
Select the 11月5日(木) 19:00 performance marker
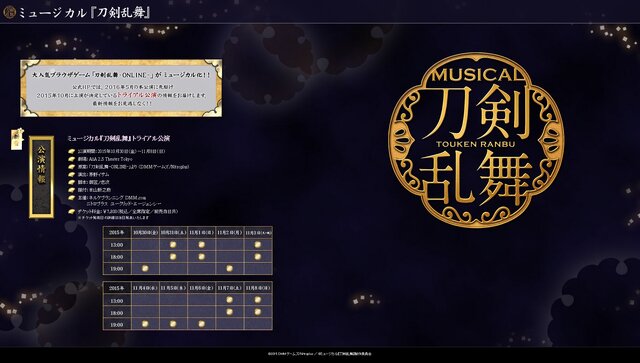tap(173, 324)
